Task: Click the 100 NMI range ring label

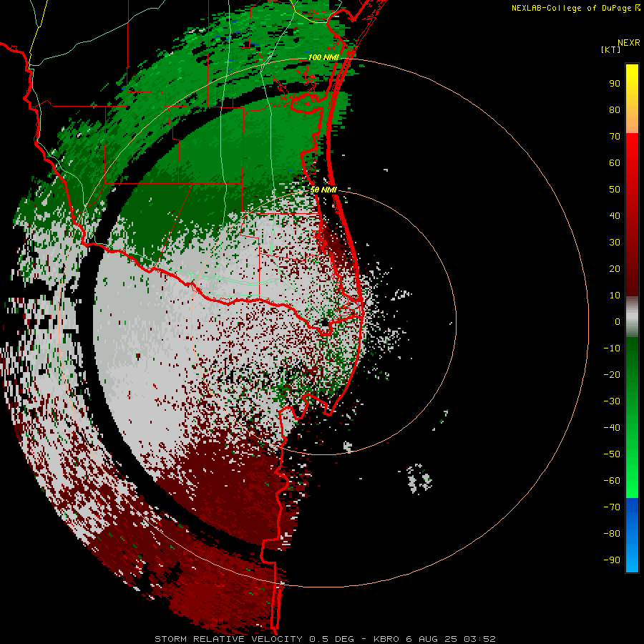Action: (323, 57)
